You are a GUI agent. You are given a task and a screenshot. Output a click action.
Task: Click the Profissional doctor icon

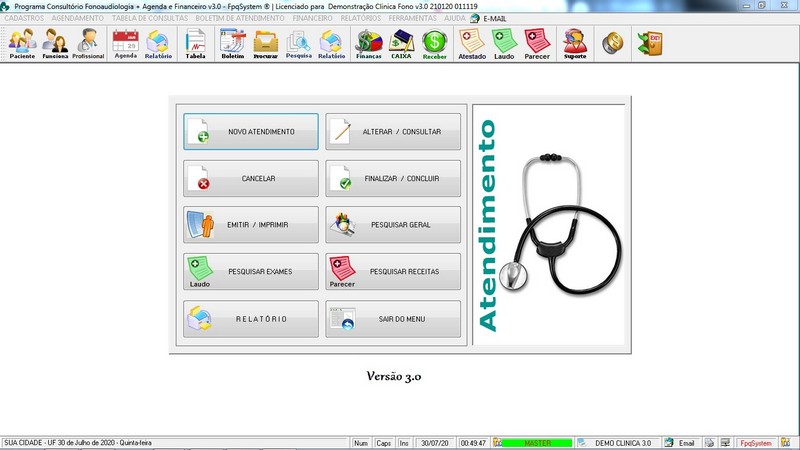click(x=88, y=44)
